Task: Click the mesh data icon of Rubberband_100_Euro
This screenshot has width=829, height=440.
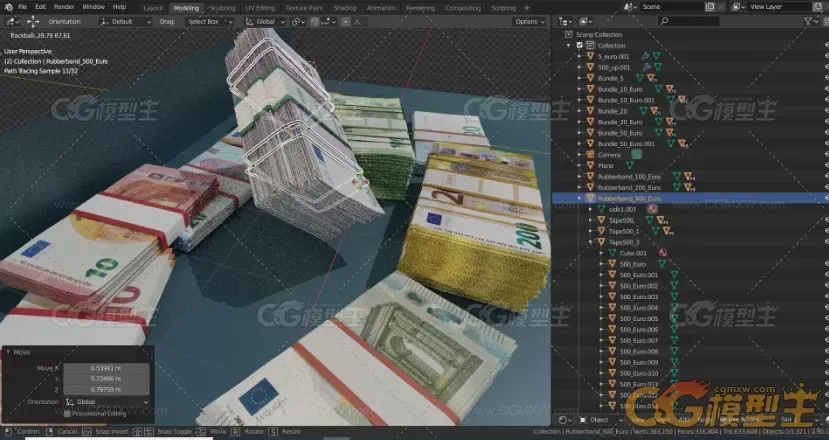Action: 676,177
